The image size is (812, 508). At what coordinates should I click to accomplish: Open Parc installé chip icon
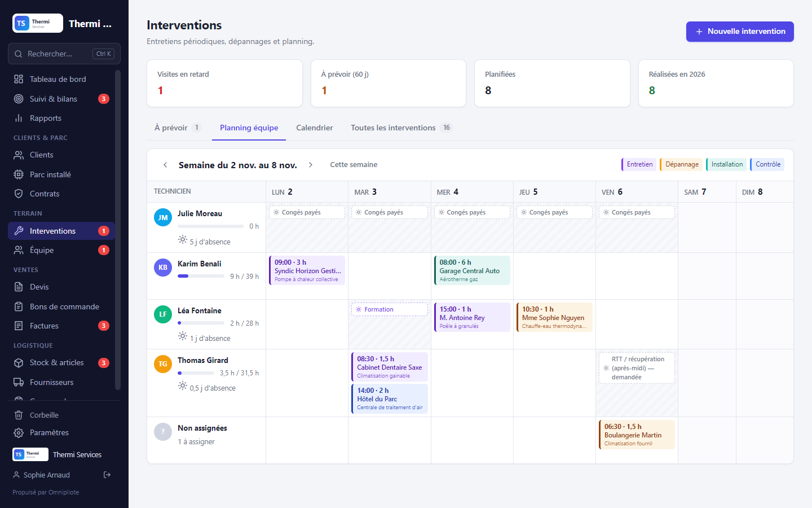point(19,174)
